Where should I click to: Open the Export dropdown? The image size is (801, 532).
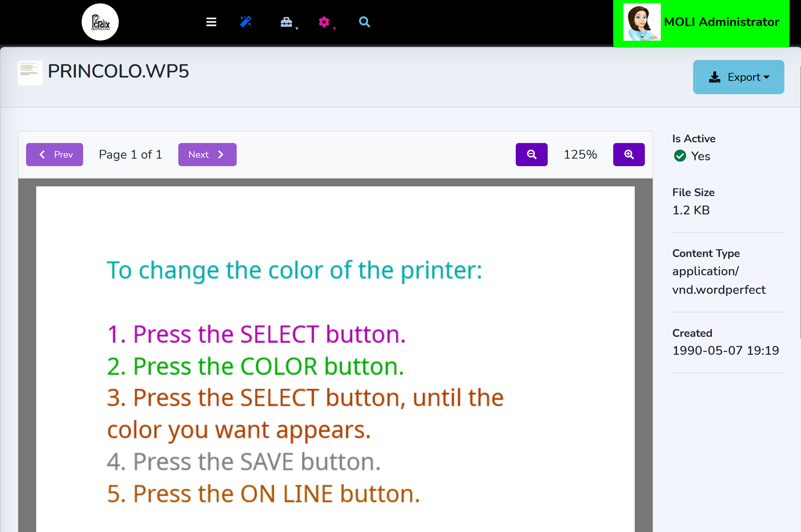click(738, 77)
